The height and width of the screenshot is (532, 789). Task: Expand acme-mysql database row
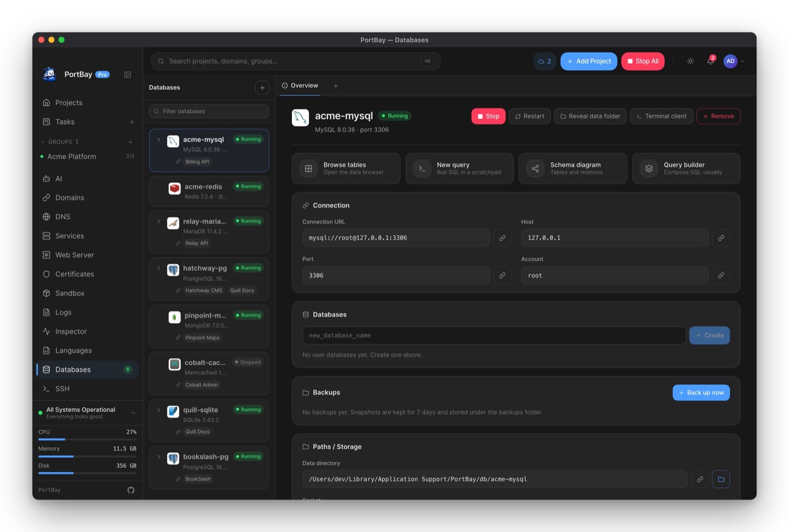pos(159,140)
